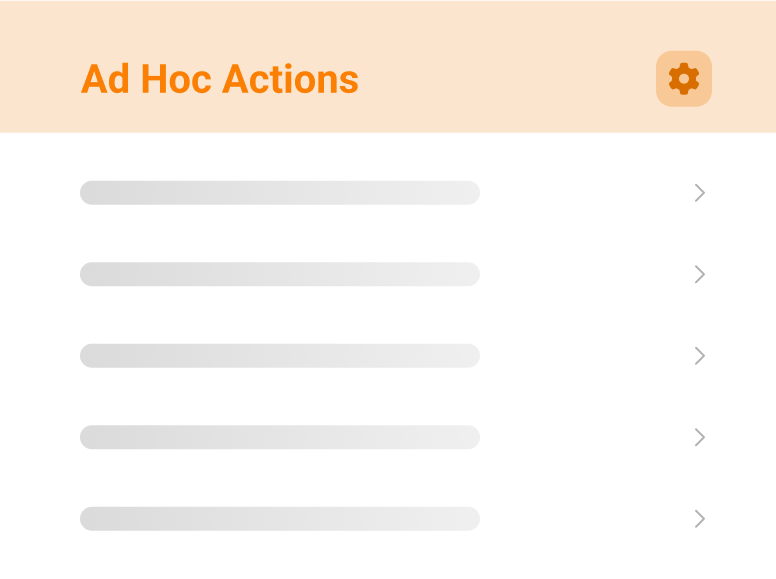Screen dimensions: 776x579
Task: Choose the top action item bar
Action: point(280,193)
